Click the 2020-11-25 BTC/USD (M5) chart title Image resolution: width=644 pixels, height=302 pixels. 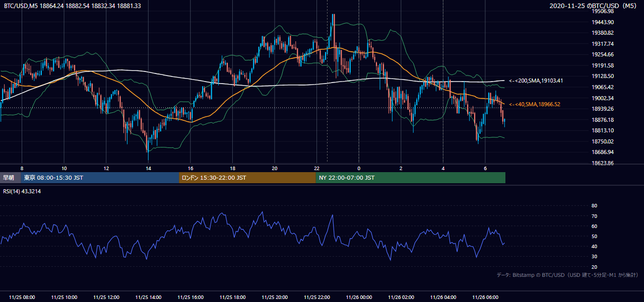click(x=594, y=6)
